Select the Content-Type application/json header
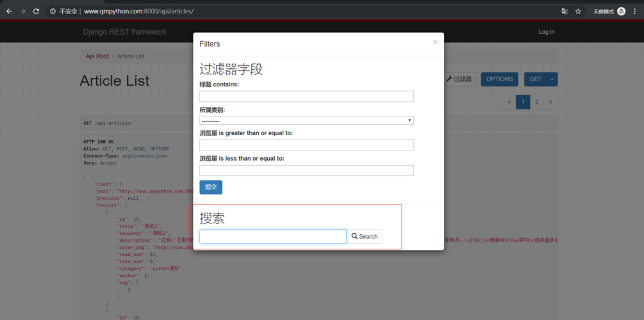644x320 pixels. pyautogui.click(x=125, y=156)
